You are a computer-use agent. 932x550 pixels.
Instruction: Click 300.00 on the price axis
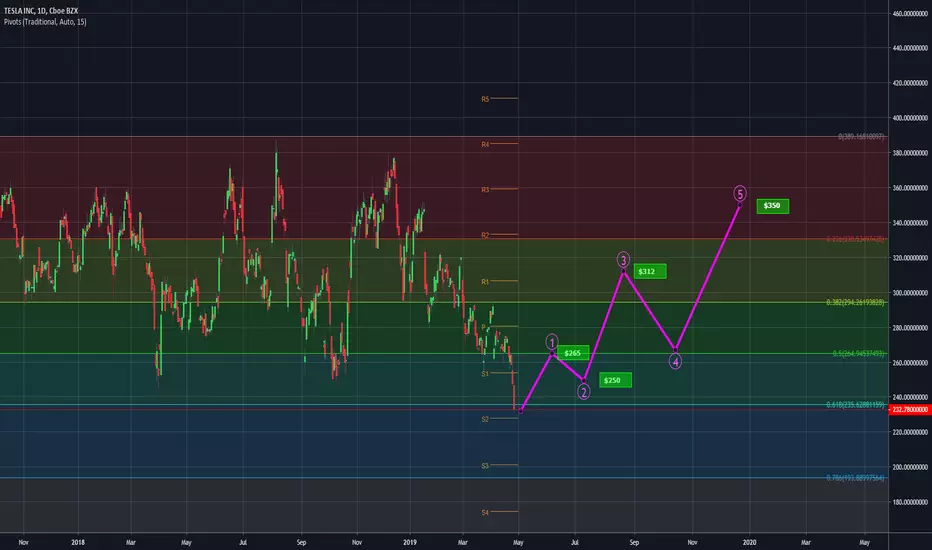[910, 293]
